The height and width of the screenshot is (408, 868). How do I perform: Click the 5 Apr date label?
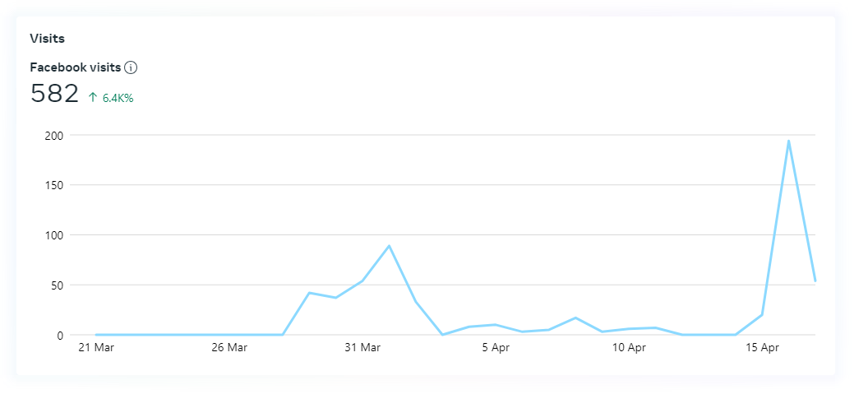click(496, 348)
